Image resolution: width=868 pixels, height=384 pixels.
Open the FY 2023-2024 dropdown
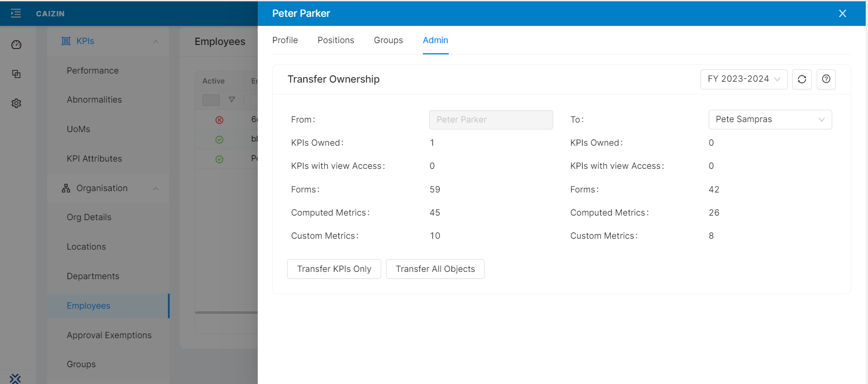coord(743,79)
